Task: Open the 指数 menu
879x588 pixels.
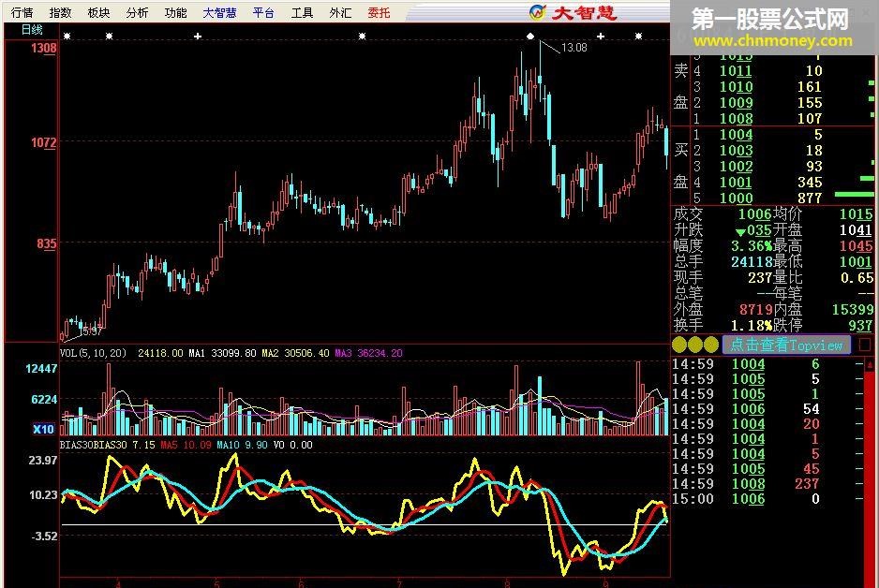Action: coord(60,12)
